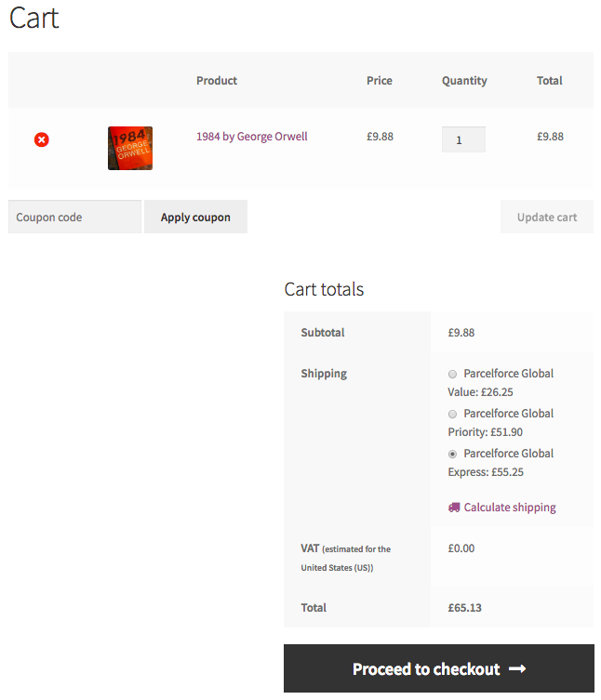Click the Price column header
Viewport: 601px width, 700px height.
(380, 81)
